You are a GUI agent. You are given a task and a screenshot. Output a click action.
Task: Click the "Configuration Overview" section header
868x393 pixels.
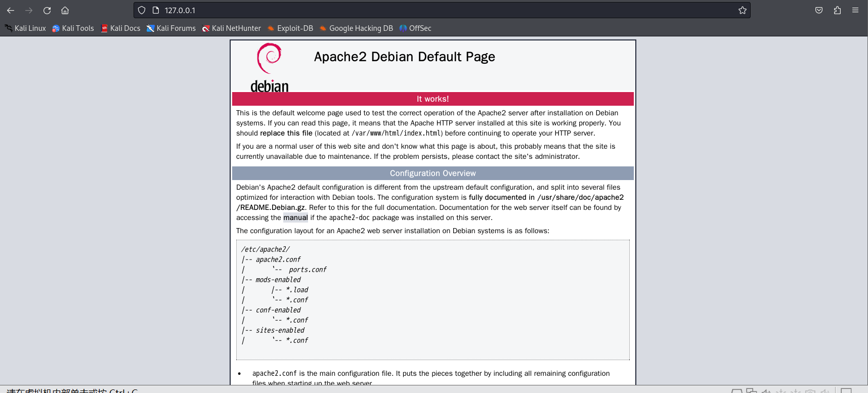[433, 173]
